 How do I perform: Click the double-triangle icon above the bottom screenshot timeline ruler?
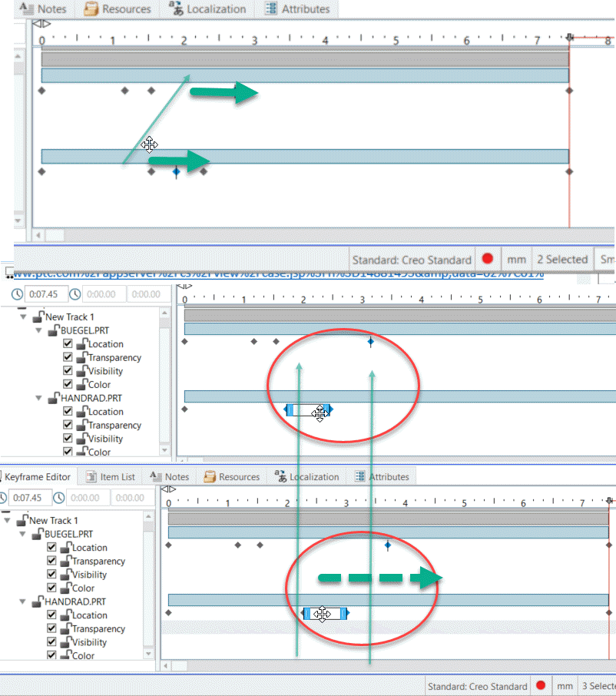point(168,489)
